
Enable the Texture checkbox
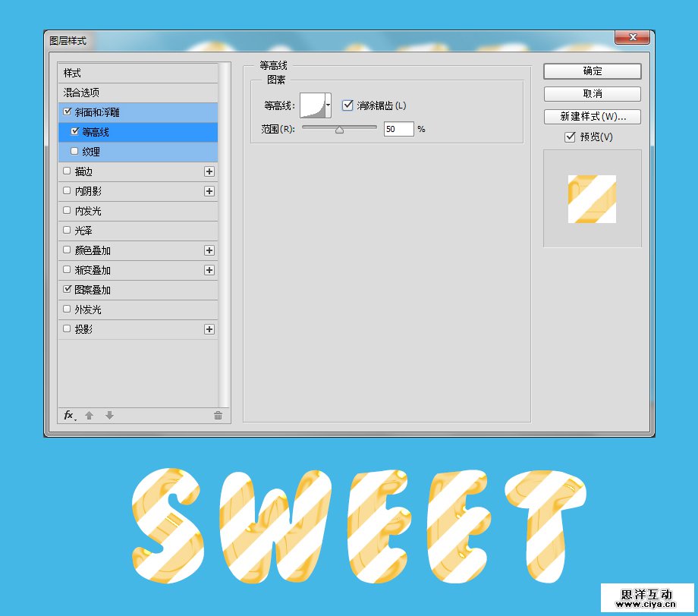click(x=74, y=151)
